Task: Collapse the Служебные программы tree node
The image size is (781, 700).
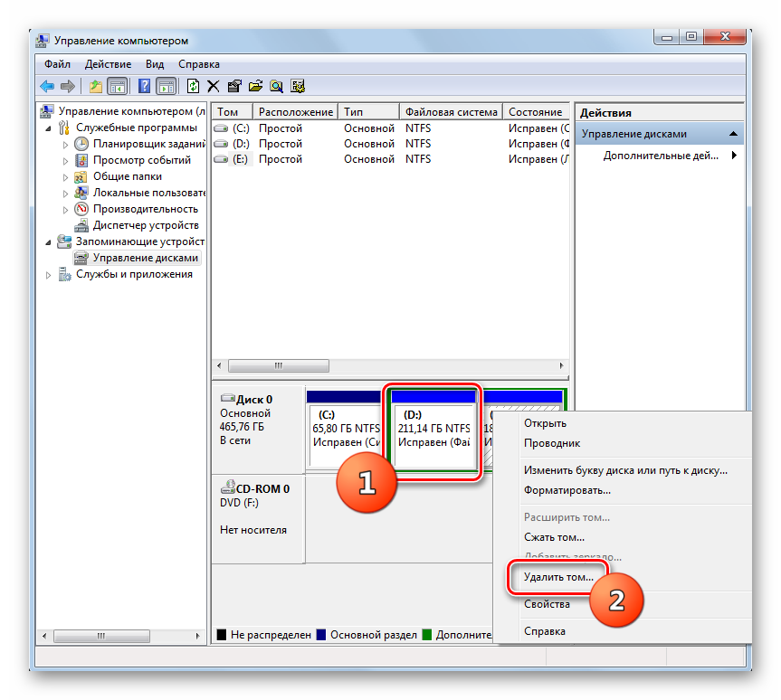Action: 48,128
